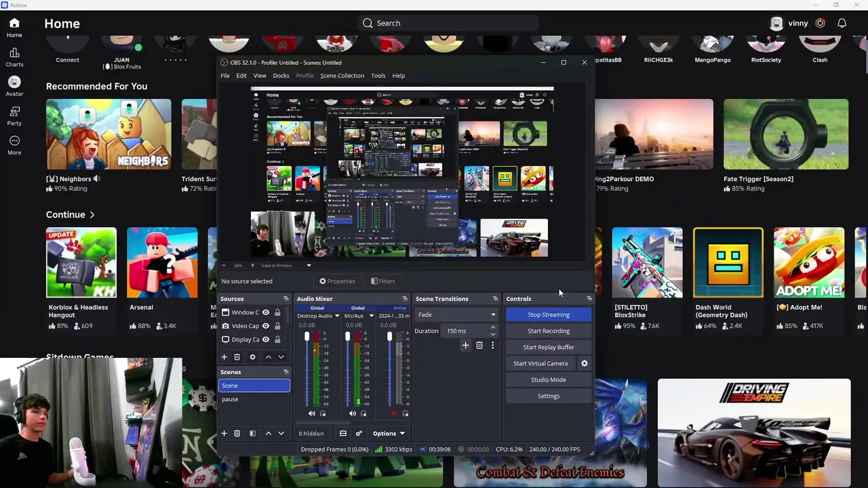Remove transition with trash icon in Scene Transitions

pyautogui.click(x=479, y=346)
